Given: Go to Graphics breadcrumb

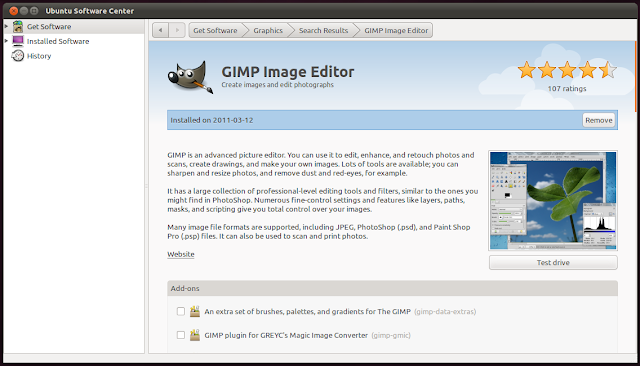Looking at the screenshot, I should click(x=268, y=30).
